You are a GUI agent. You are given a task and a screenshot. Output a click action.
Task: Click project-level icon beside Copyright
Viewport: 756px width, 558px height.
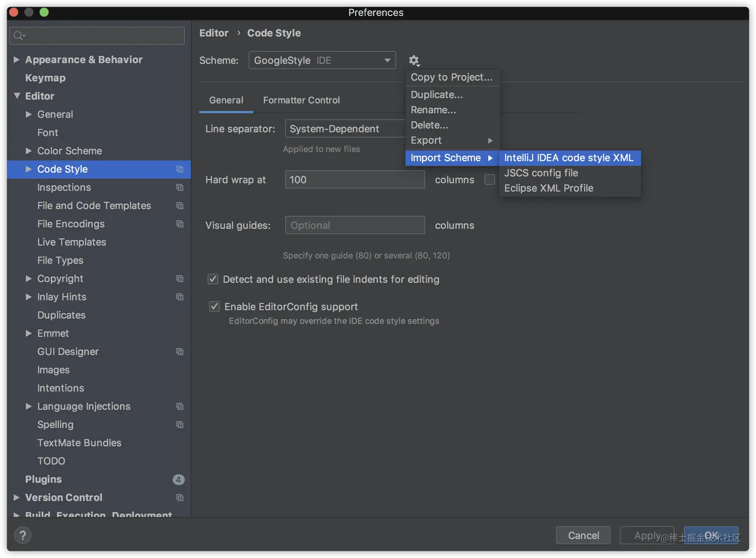point(180,279)
